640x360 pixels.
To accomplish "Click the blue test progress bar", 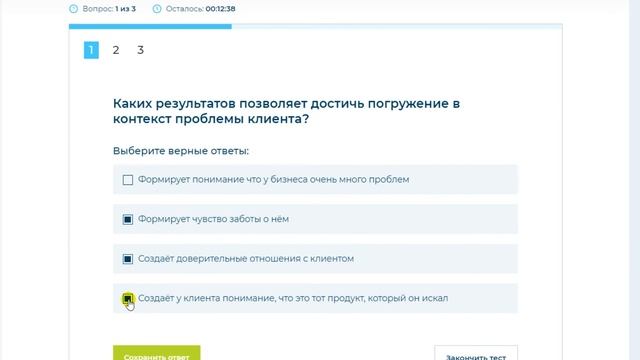I will [150, 27].
